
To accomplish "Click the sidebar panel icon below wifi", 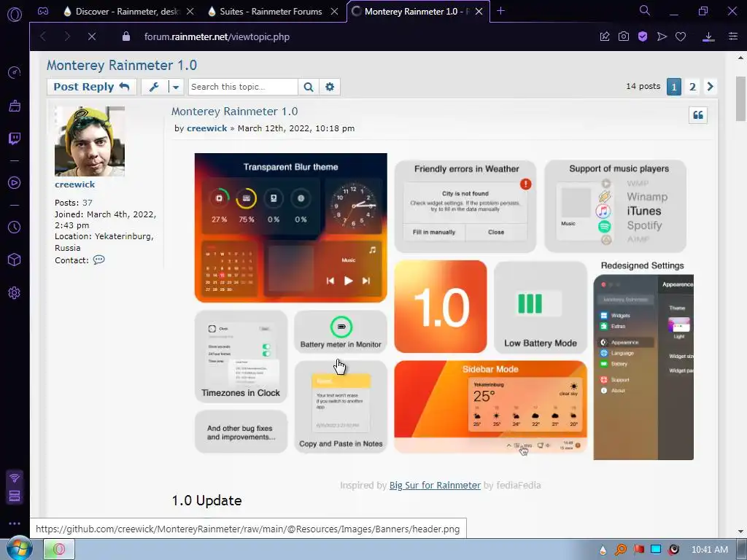I will click(x=15, y=496).
